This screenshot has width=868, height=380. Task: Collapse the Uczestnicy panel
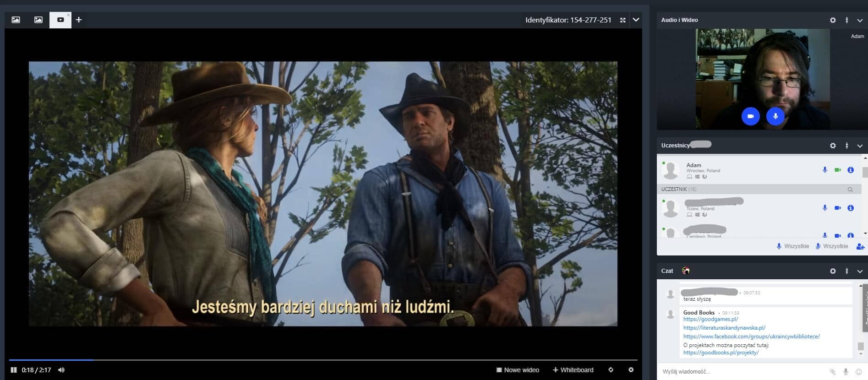coord(860,146)
